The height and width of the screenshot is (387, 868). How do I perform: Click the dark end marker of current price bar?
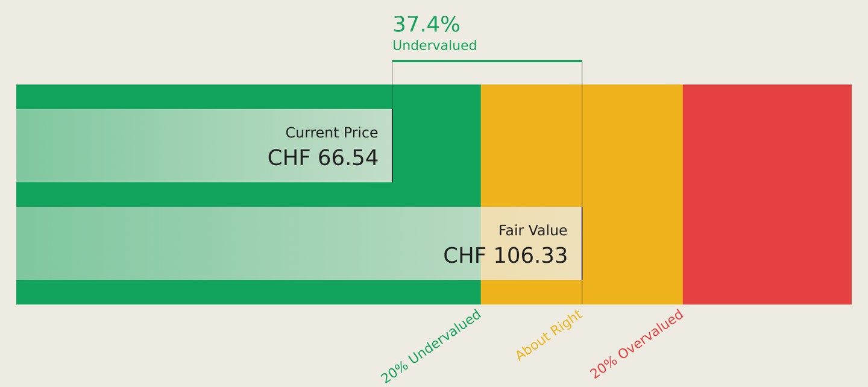tap(392, 145)
